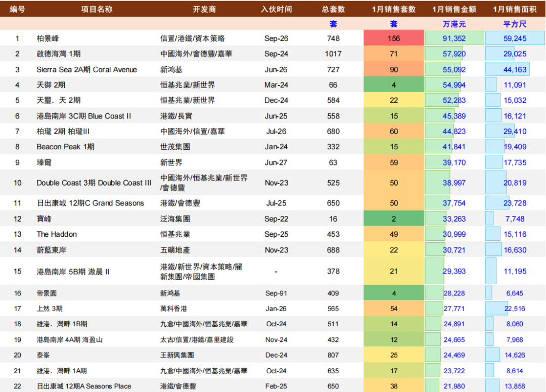Viewport: 546px width, 392px height.
Task: Select developer cell 世茂集團
Action: pos(175,147)
